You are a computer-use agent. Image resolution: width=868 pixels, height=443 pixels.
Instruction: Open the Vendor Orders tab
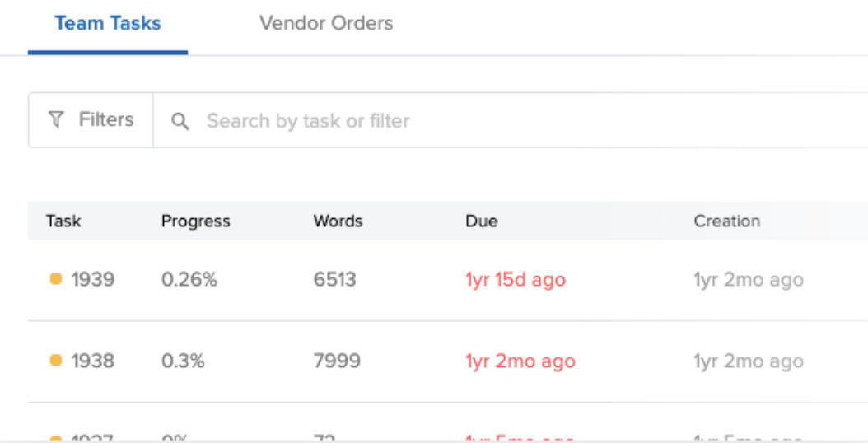[326, 23]
